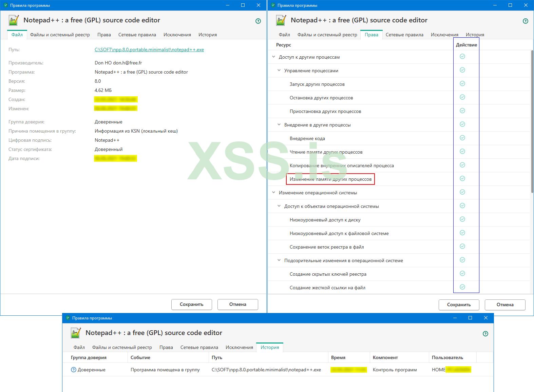Viewport: 534px width, 392px height.
Task: Click the Компонент column header in history
Action: pyautogui.click(x=385, y=357)
